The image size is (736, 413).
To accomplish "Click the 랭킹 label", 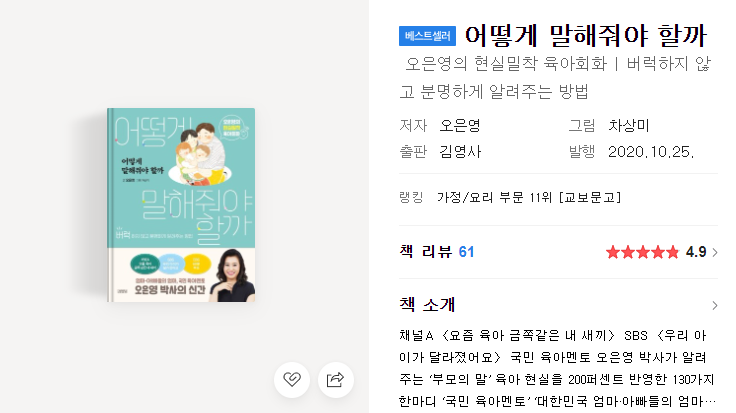I will (x=411, y=197).
